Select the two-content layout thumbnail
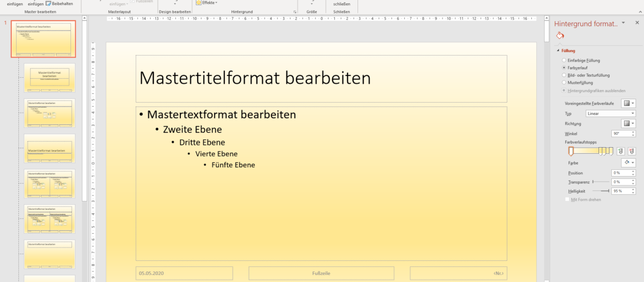644x282 pixels. [49, 184]
